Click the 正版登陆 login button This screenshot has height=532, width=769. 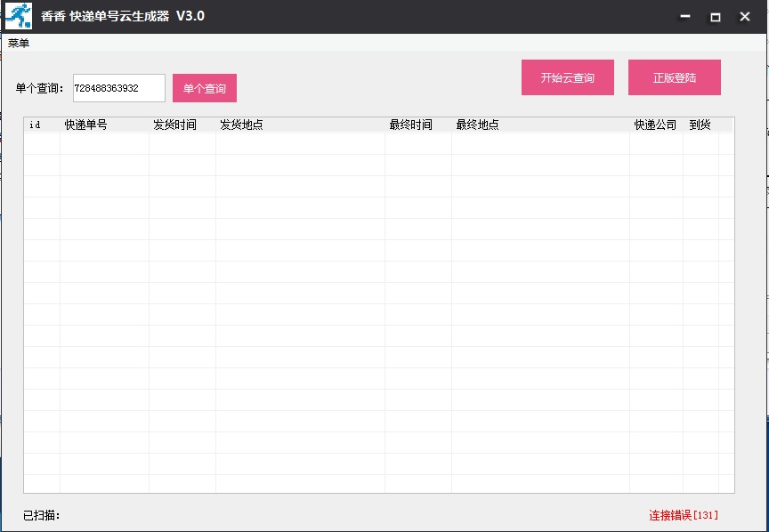click(676, 77)
